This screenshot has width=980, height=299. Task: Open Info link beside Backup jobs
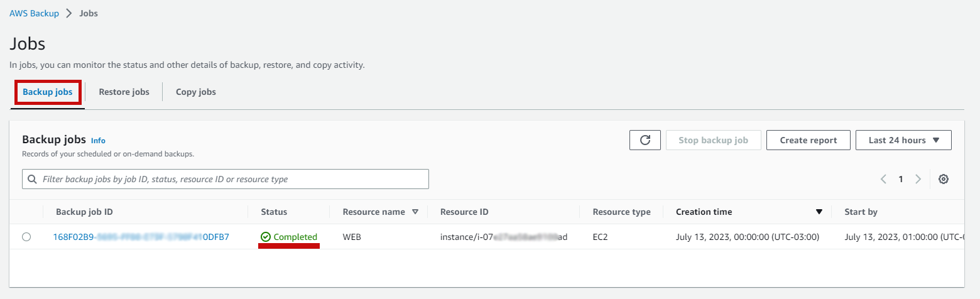pyautogui.click(x=98, y=141)
